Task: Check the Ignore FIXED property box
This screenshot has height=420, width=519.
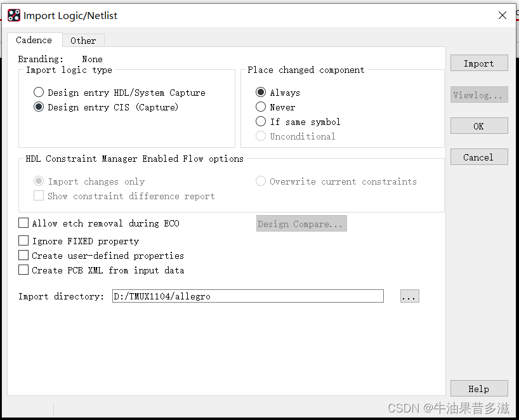Action: [23, 241]
